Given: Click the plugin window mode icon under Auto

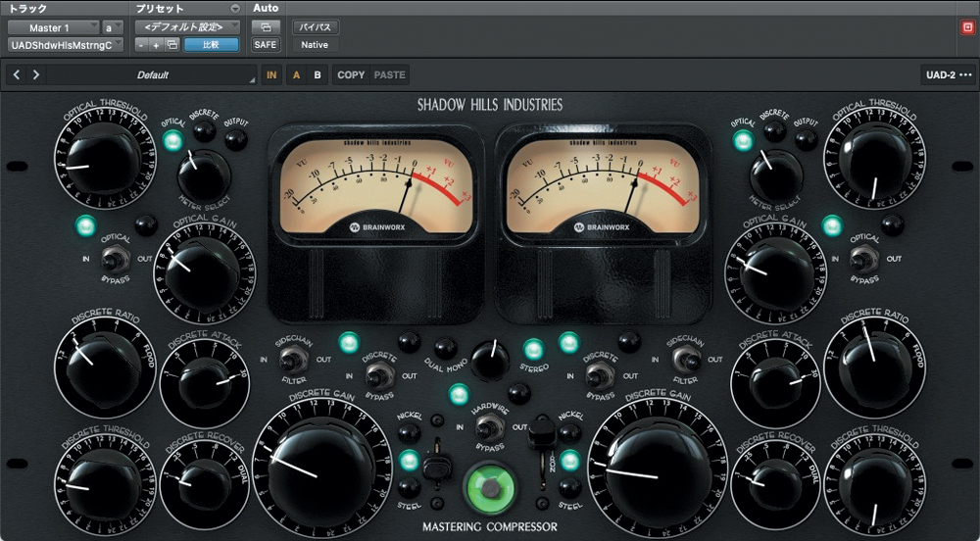Looking at the screenshot, I should pyautogui.click(x=266, y=27).
